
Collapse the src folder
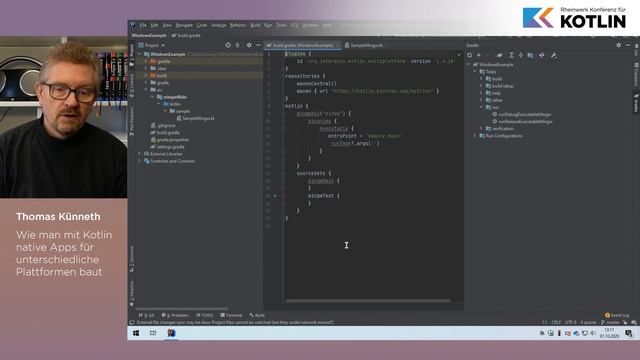coord(146,90)
